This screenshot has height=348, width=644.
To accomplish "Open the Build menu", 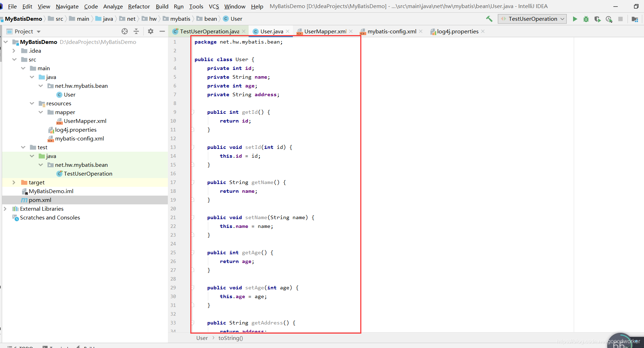I will tap(162, 6).
